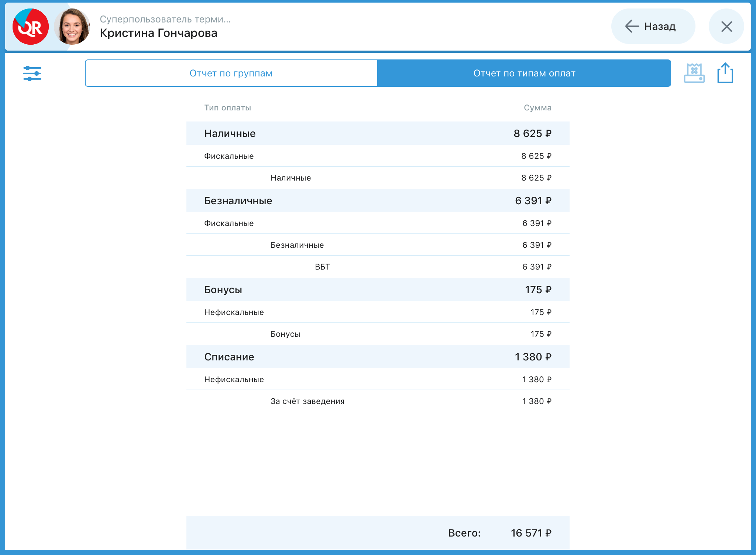The image size is (756, 555).
Task: Collapse the Безналичные group header row
Action: (377, 201)
